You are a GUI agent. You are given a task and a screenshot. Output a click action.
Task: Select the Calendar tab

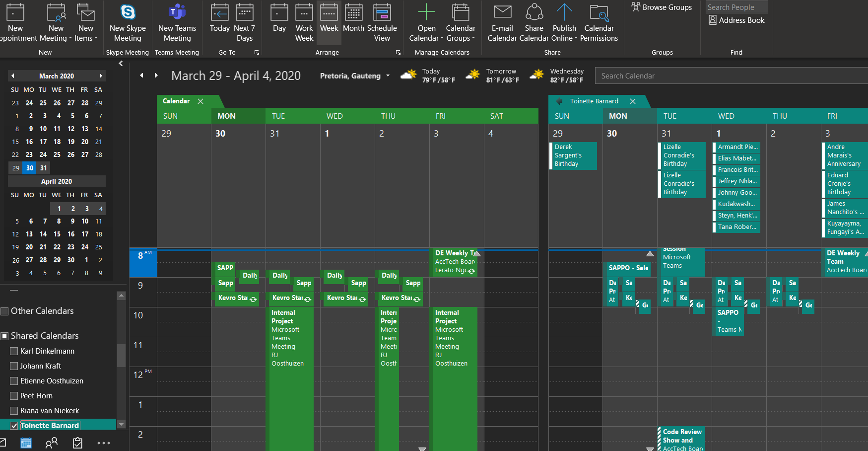pos(176,101)
